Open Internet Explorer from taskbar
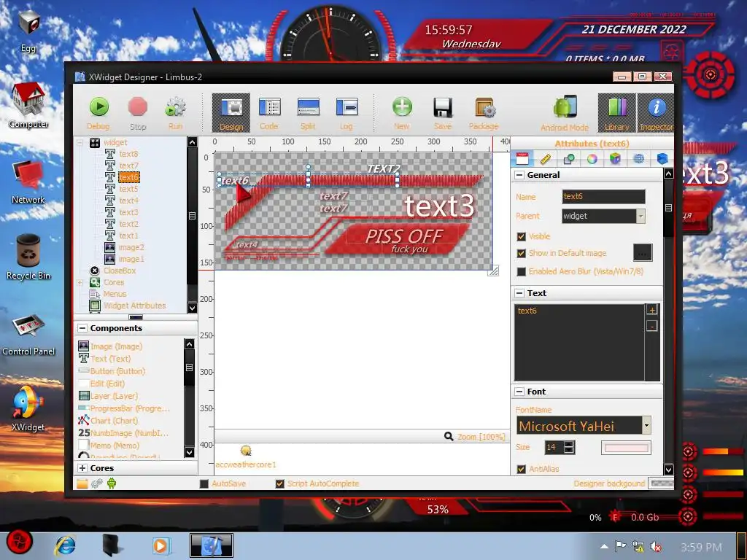 tap(65, 545)
